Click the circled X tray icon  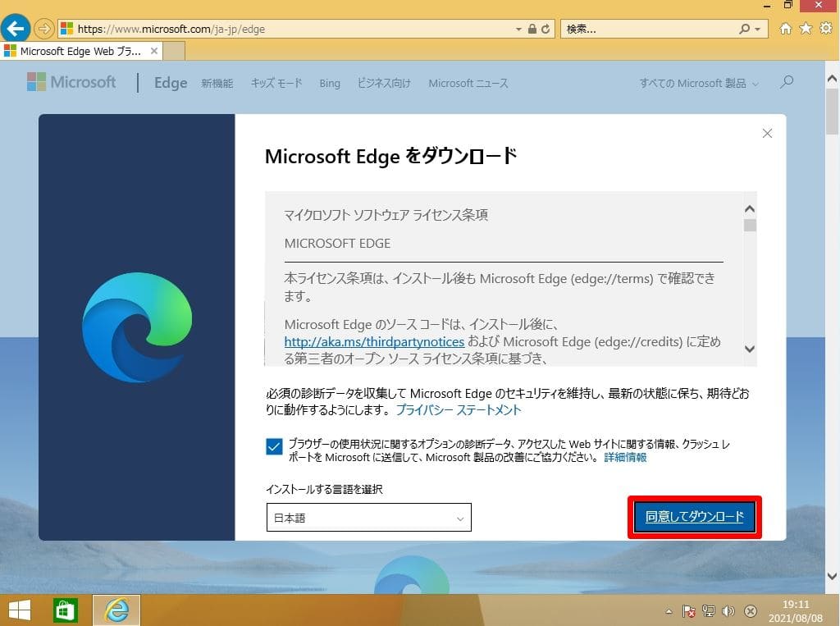pos(751,611)
